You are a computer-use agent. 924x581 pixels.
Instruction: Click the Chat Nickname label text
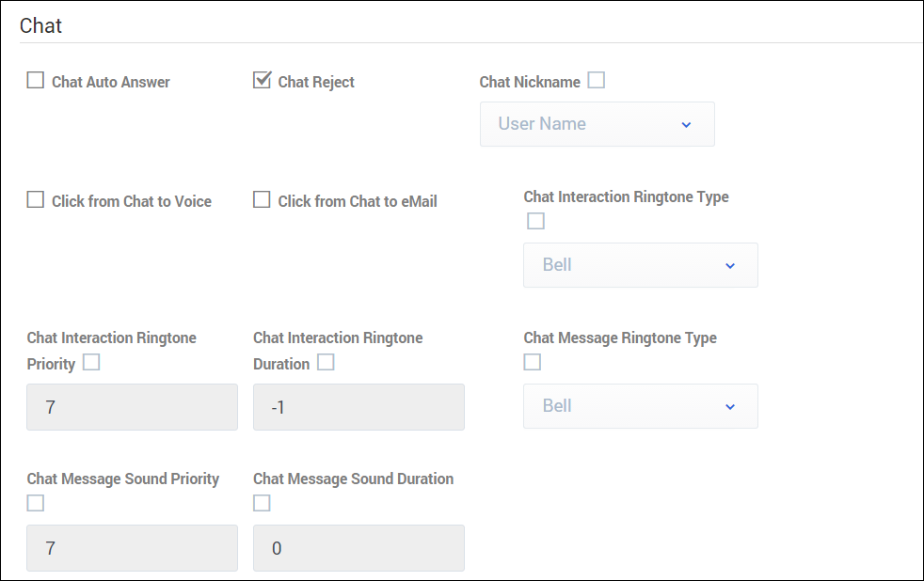click(530, 82)
